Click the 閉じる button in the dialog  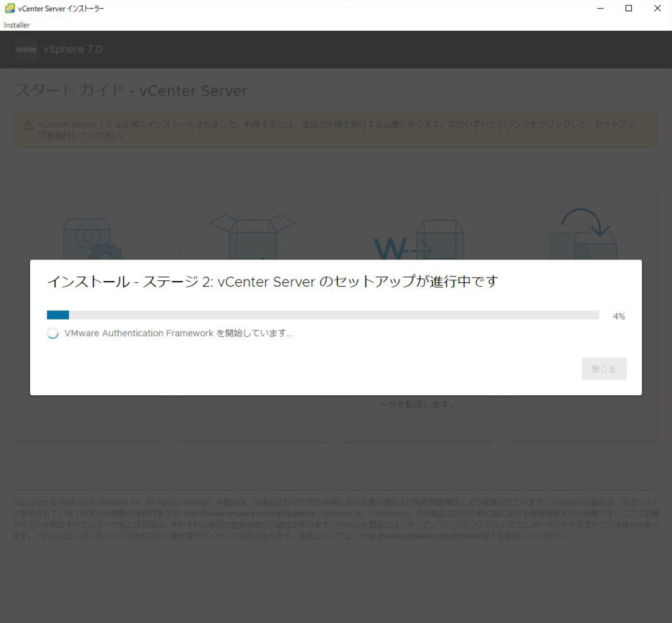(604, 369)
